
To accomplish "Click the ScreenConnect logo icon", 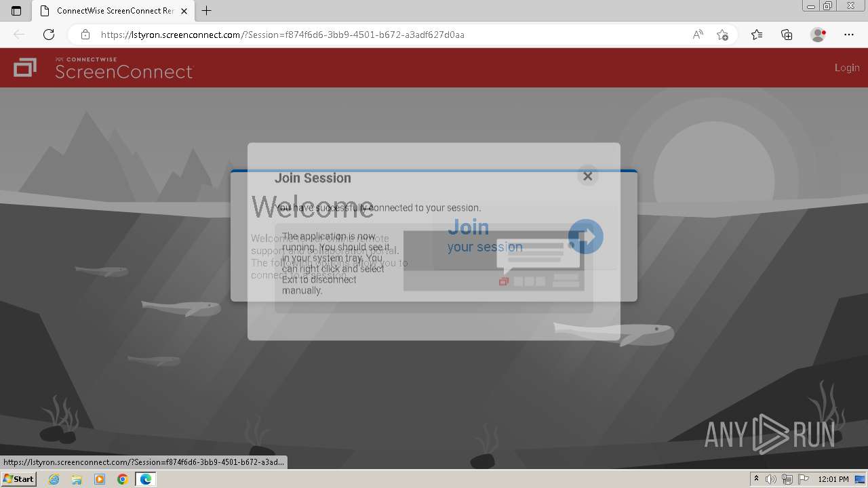I will 25,68.
